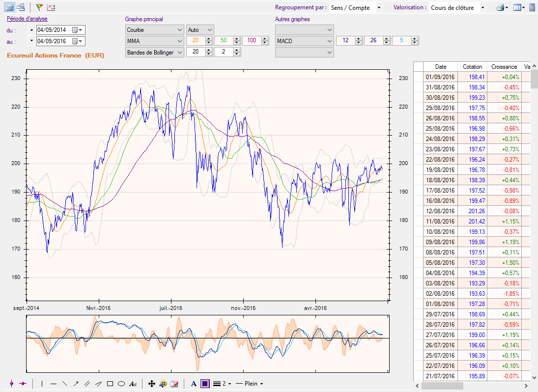Pick the arrow line drawing tool
This screenshot has height=392, width=538.
pos(76,384)
